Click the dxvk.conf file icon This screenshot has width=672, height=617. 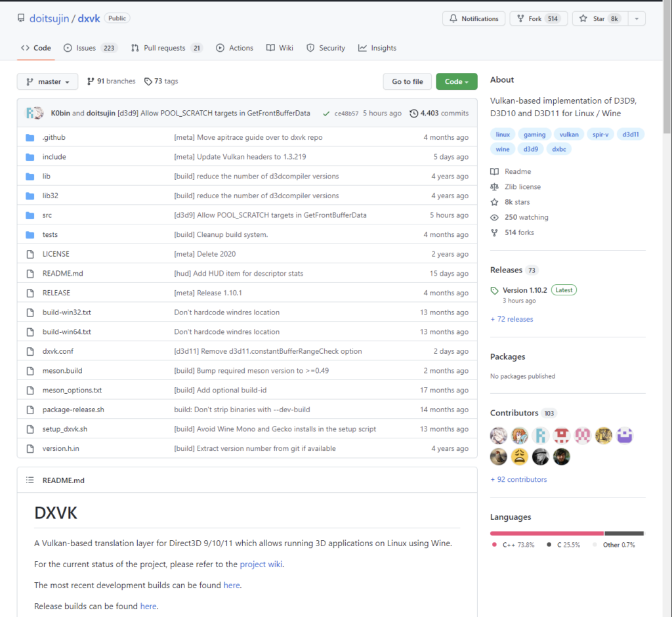click(x=30, y=352)
